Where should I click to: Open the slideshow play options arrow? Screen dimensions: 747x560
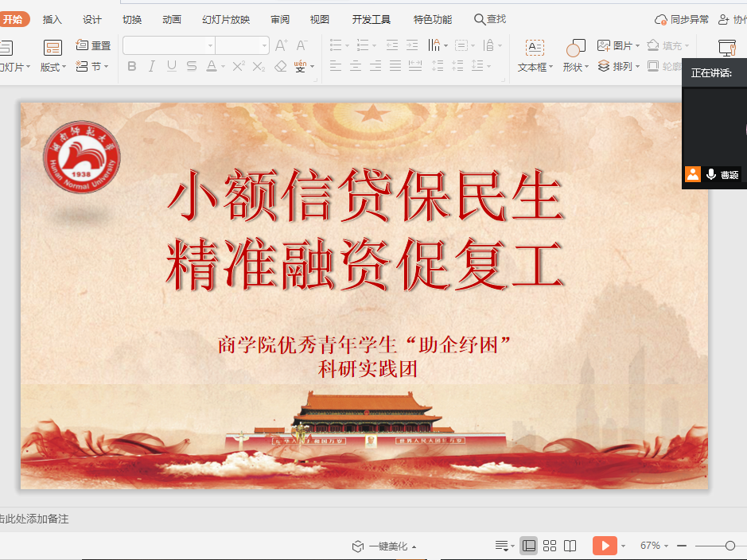coord(623,546)
